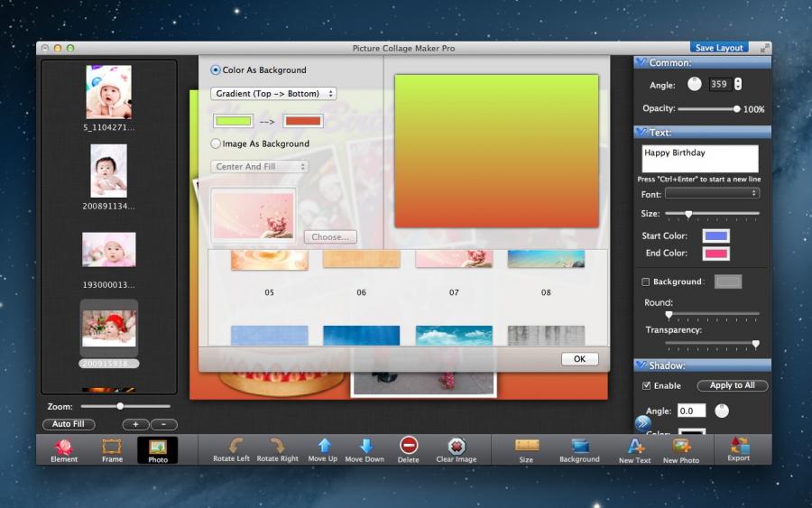Click the fullscreen icon in title bar
The width and height of the screenshot is (812, 508).
(x=764, y=48)
